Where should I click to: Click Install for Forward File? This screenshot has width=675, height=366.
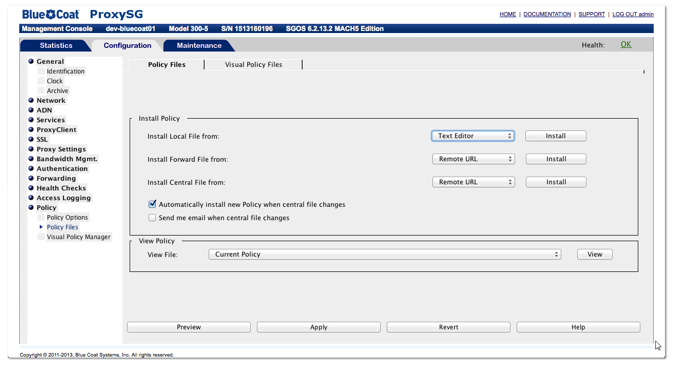[x=556, y=159]
